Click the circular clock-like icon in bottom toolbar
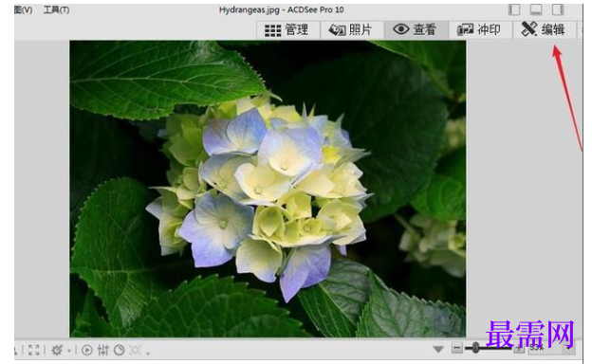 [120, 350]
